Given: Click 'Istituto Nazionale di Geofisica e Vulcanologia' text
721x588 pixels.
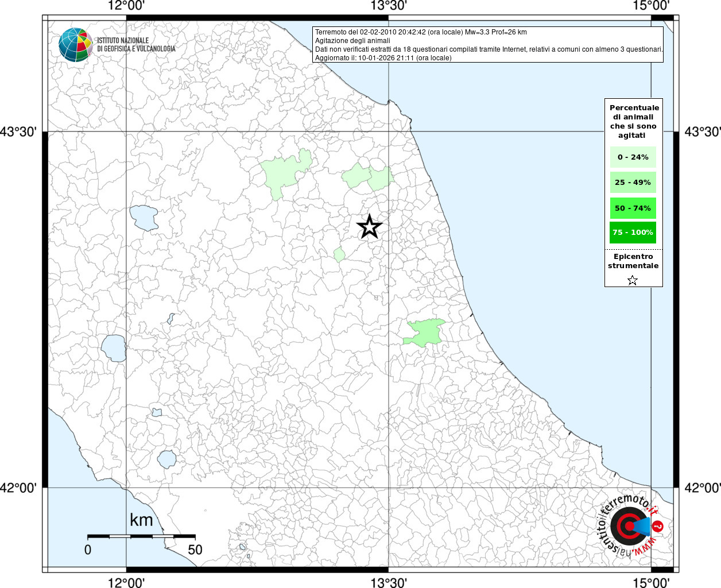Looking at the screenshot, I should [136, 45].
